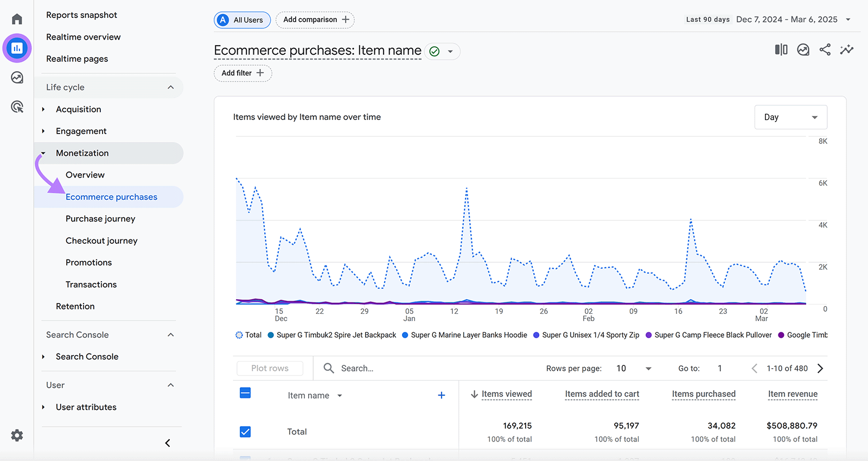Click the Add comparison button

coord(315,20)
